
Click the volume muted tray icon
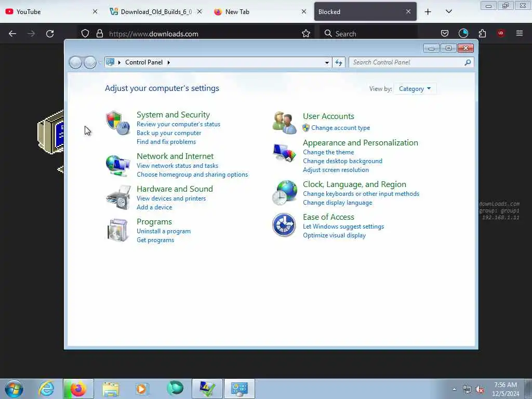click(x=480, y=390)
